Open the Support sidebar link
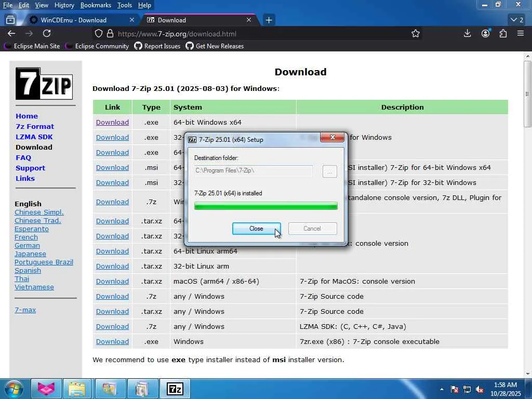 (x=30, y=168)
